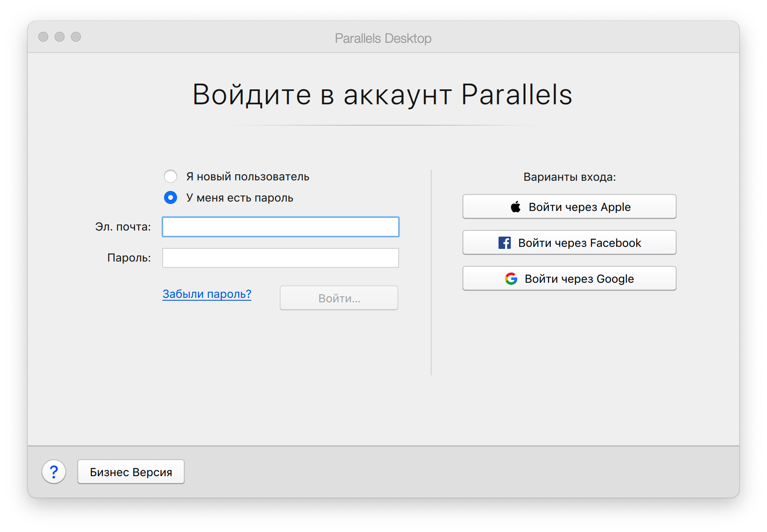Viewport: 767px width, 532px height.
Task: Select the "У меня есть пароль" radio button
Action: click(171, 198)
